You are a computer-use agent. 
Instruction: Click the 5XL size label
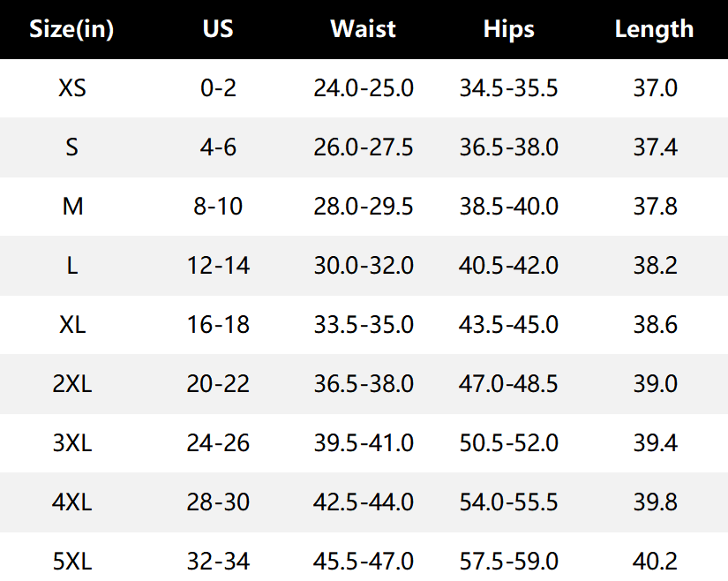click(x=72, y=561)
